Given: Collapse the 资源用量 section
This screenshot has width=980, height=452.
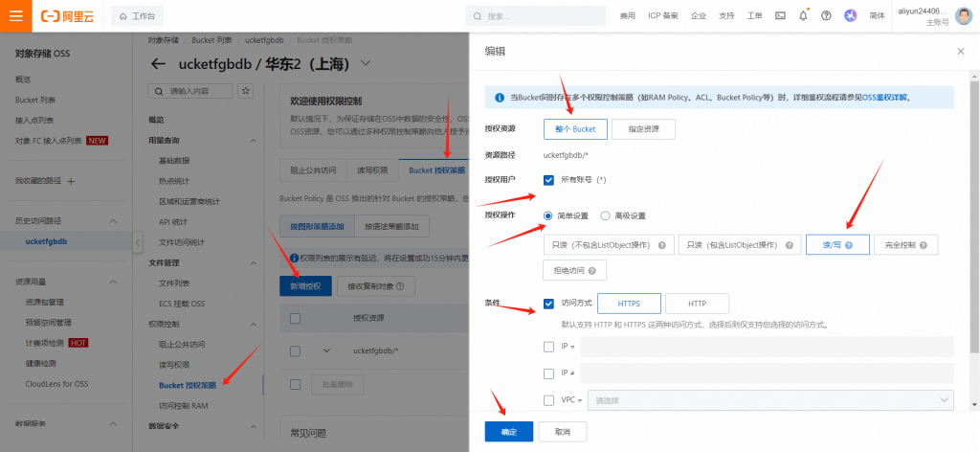Looking at the screenshot, I should click(113, 282).
